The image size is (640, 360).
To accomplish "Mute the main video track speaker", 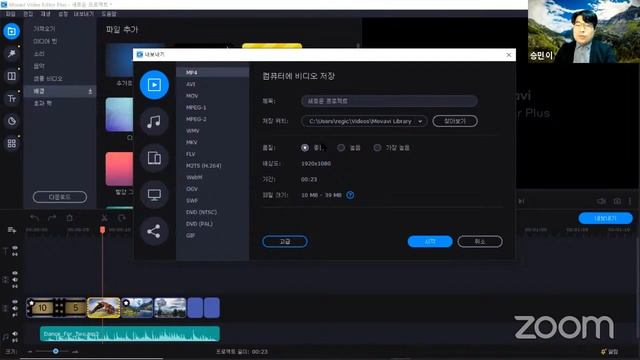I will tap(15, 308).
